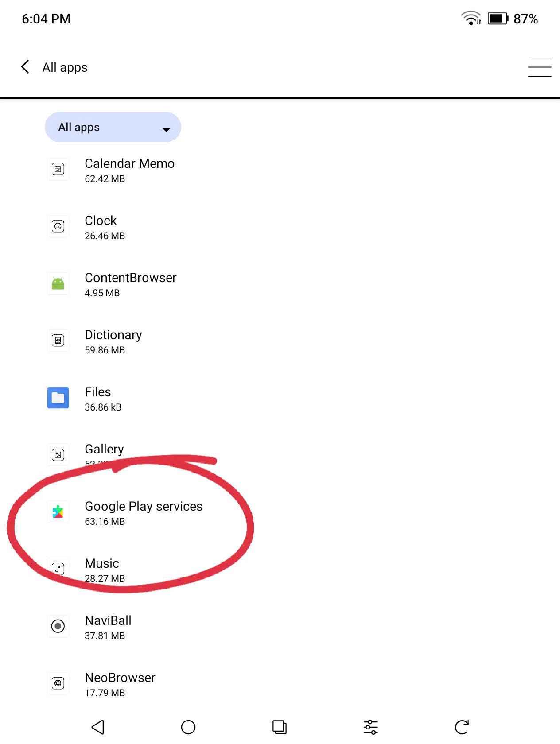Expand the All apps filter dropdown
This screenshot has width=560, height=744.
point(113,127)
